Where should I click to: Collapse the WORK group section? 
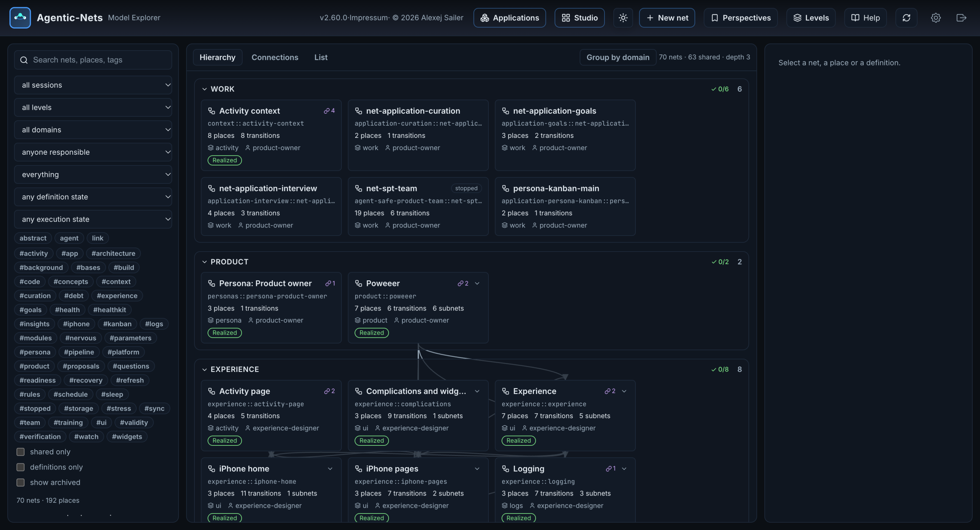point(204,89)
